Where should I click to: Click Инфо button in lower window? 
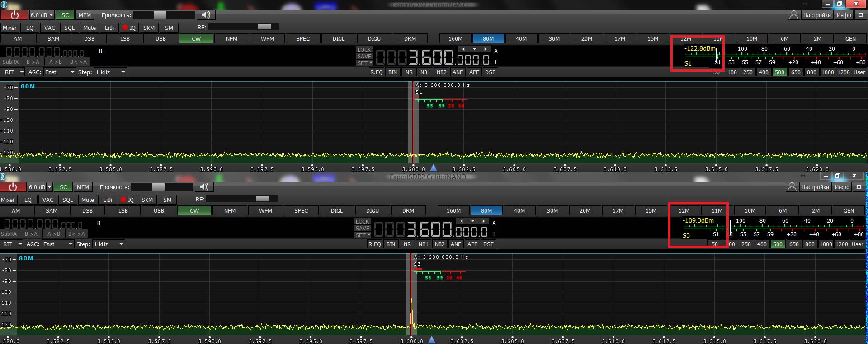click(842, 187)
